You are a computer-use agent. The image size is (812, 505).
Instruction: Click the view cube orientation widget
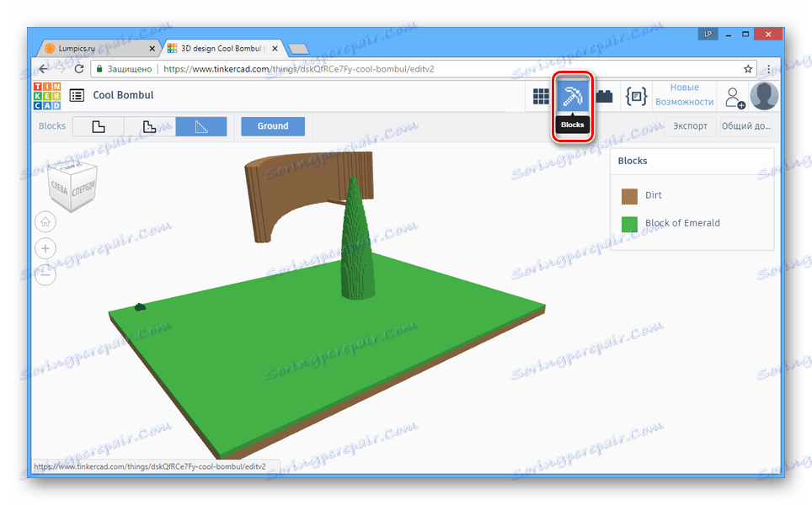[72, 186]
